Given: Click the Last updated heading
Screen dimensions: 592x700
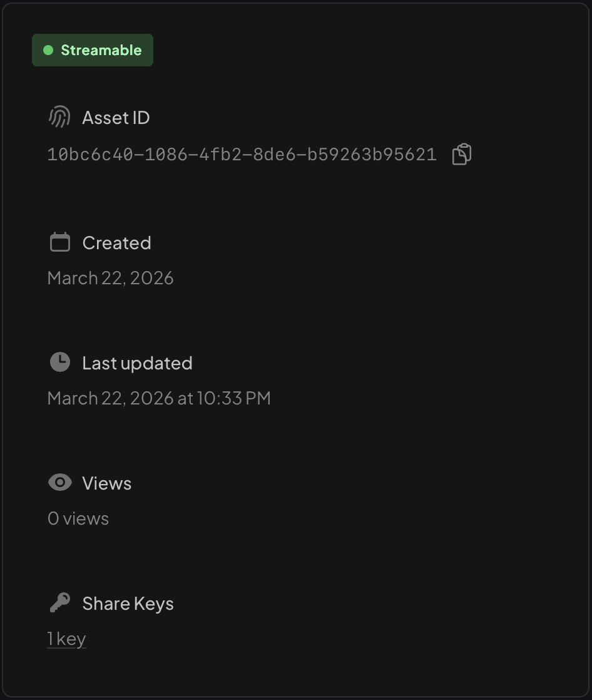Looking at the screenshot, I should point(136,363).
